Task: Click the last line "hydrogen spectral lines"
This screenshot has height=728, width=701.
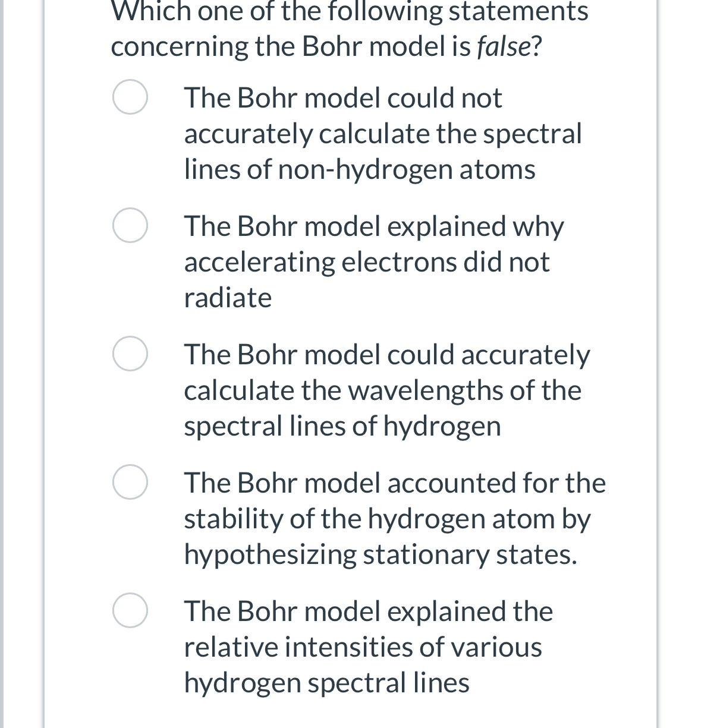Action: (326, 683)
